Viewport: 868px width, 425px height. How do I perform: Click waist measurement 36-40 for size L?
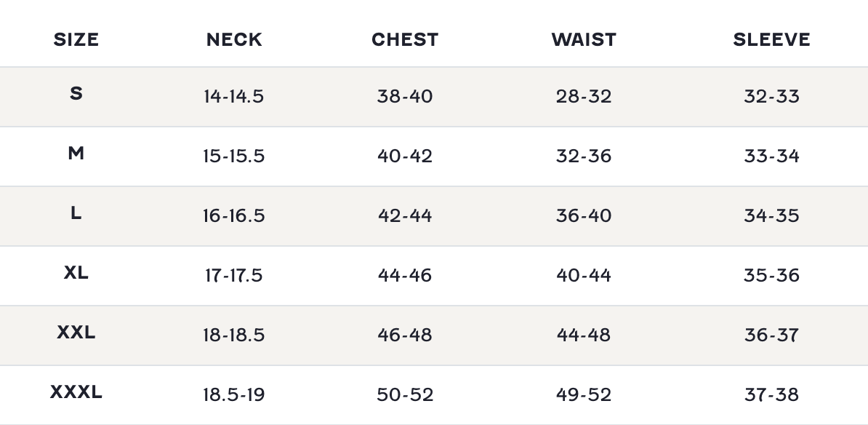click(584, 216)
